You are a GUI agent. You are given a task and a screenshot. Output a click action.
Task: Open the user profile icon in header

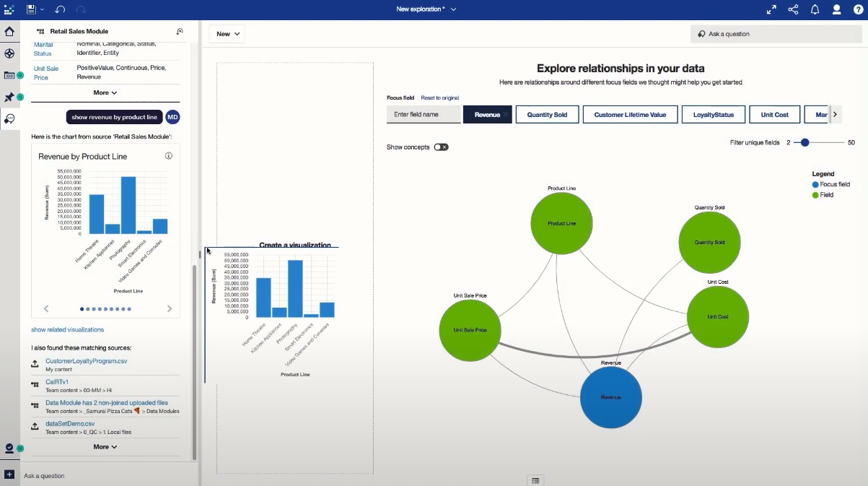[x=836, y=9]
